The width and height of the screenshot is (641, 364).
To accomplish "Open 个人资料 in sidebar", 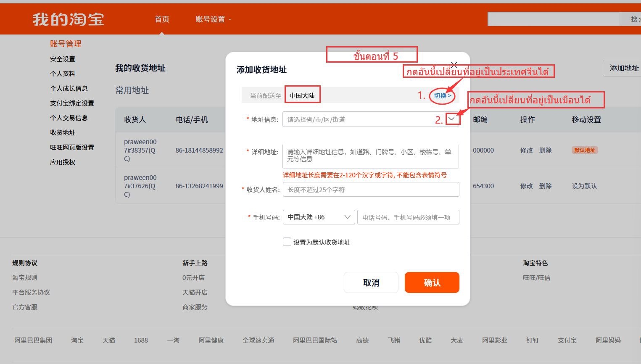I will (x=63, y=74).
